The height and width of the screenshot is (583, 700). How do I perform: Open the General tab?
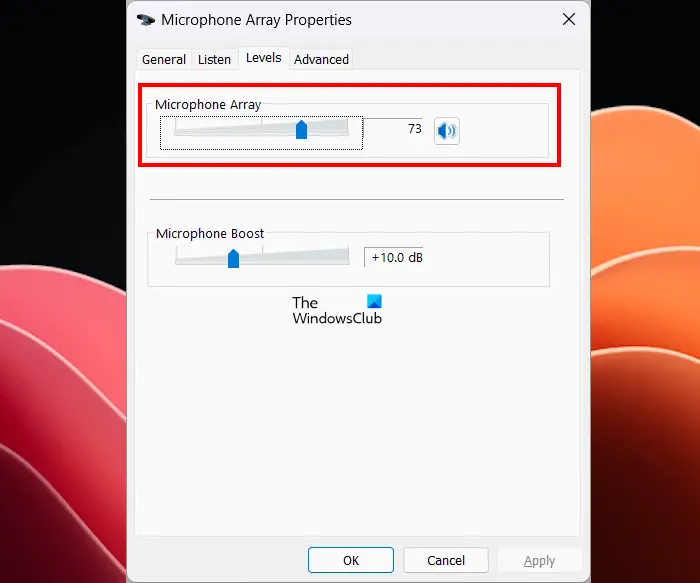(x=163, y=59)
